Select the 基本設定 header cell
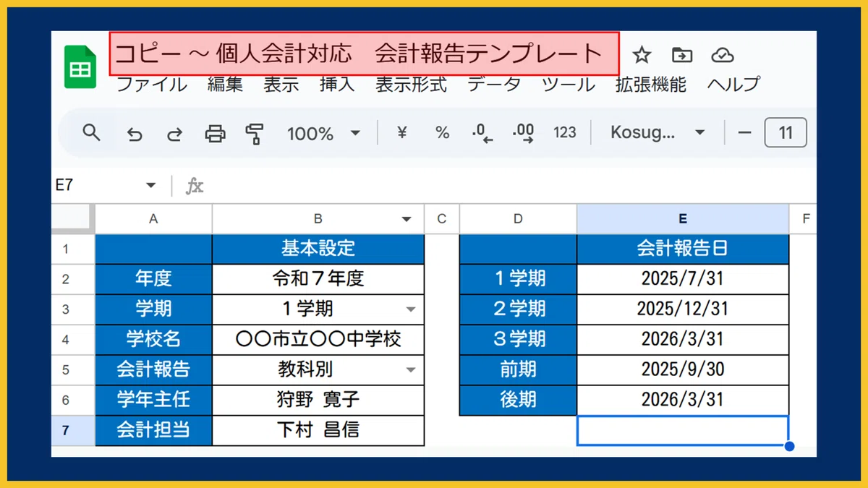This screenshot has width=868, height=488. [x=318, y=249]
